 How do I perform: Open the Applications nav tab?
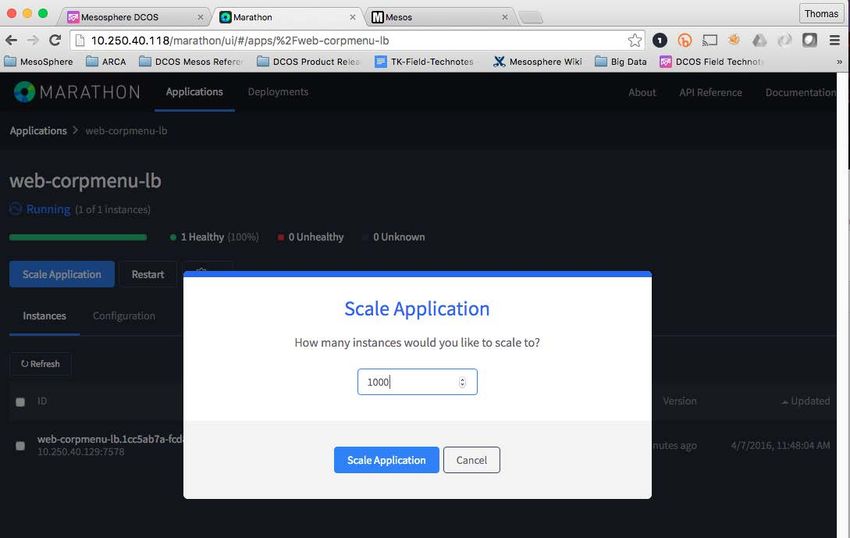194,92
